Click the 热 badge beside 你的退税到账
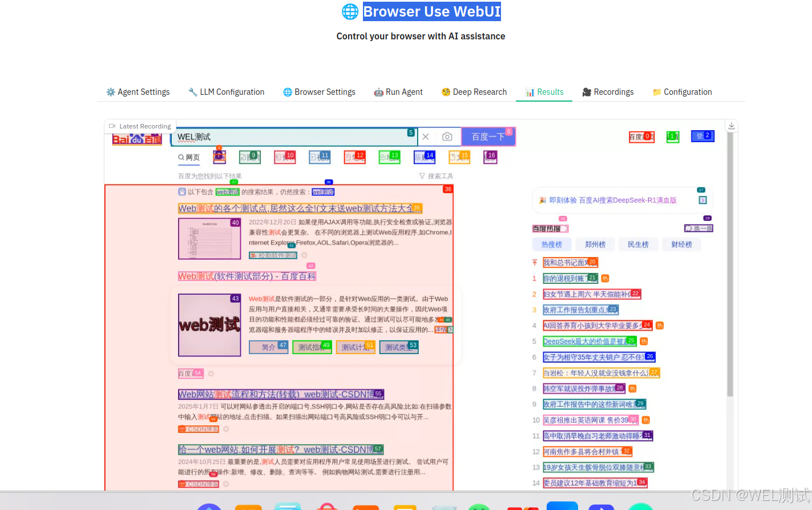Viewport: 812px width, 510px height. pos(605,279)
